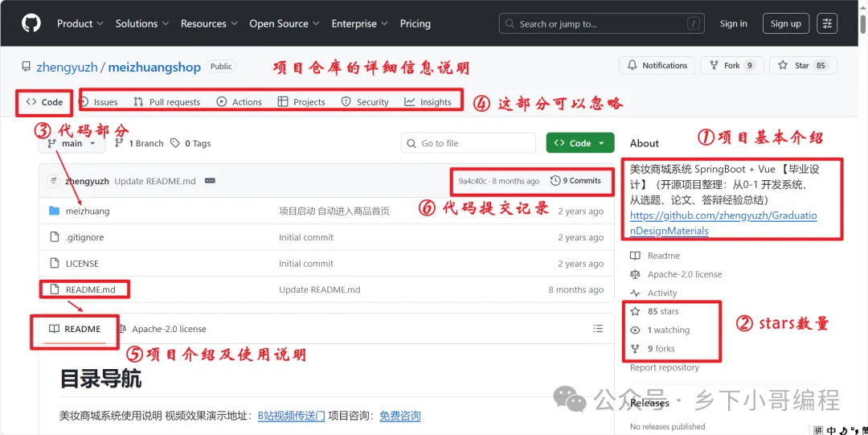Open the green Code dropdown button
868x435 pixels.
pos(580,143)
